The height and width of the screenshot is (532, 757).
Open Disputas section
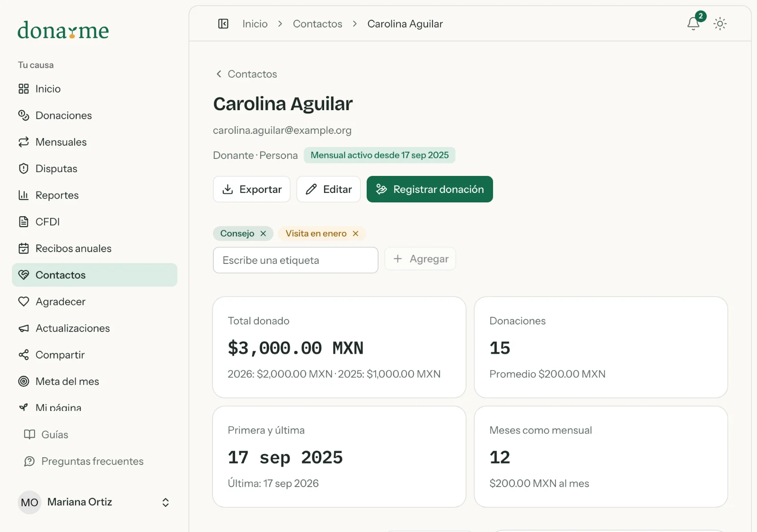(x=95, y=168)
